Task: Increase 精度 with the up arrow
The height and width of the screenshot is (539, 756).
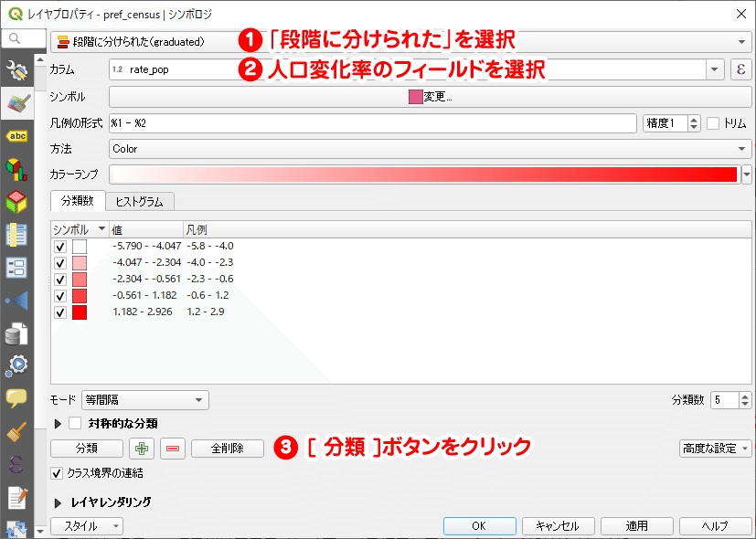Action: (694, 120)
